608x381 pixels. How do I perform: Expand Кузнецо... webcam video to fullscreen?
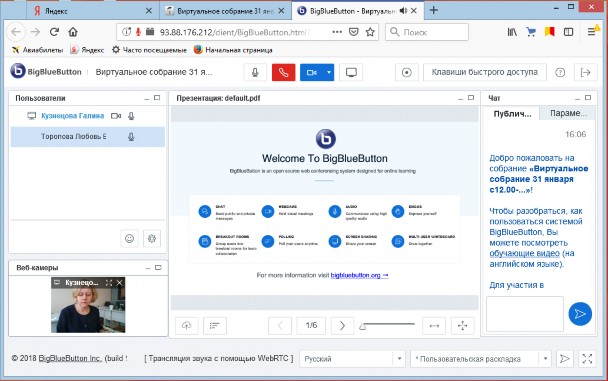tap(109, 283)
